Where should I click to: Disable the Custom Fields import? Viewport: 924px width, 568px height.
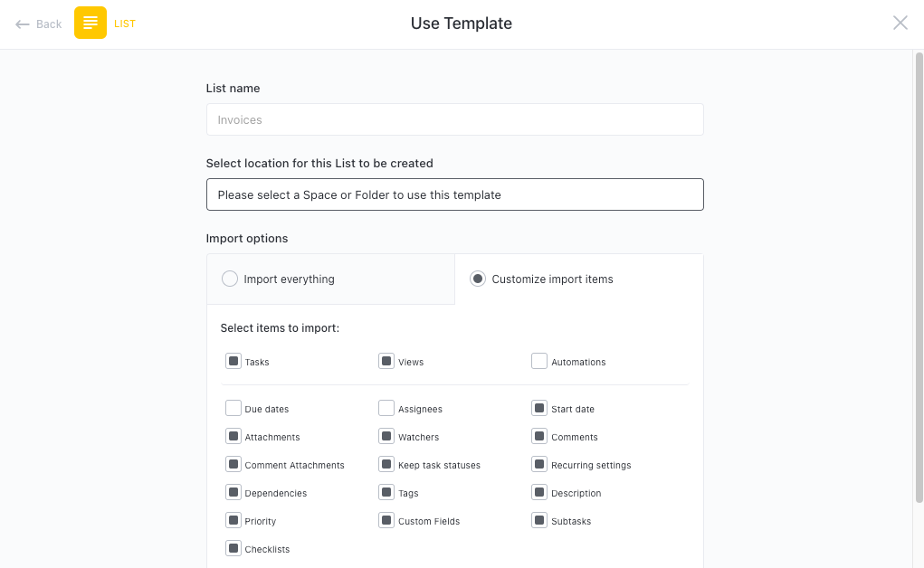coord(386,521)
